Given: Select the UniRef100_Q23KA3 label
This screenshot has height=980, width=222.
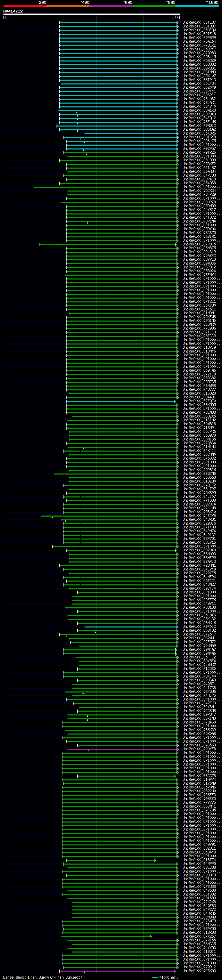Looking at the screenshot, I should tap(199, 971).
